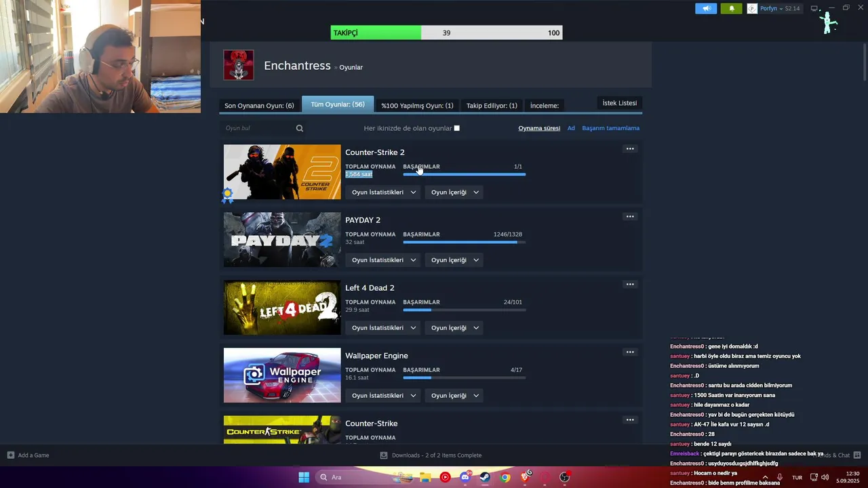Click the Counter-Strike 2 award badge icon
Image resolution: width=868 pixels, height=488 pixels.
[227, 195]
